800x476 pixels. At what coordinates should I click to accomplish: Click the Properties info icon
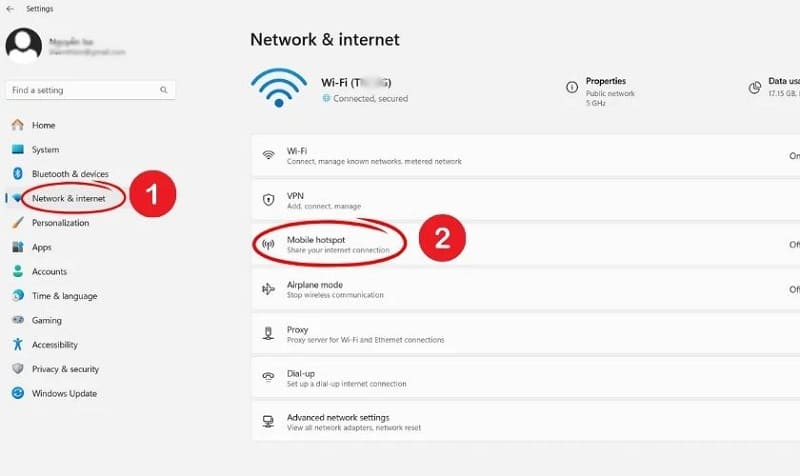tap(572, 87)
